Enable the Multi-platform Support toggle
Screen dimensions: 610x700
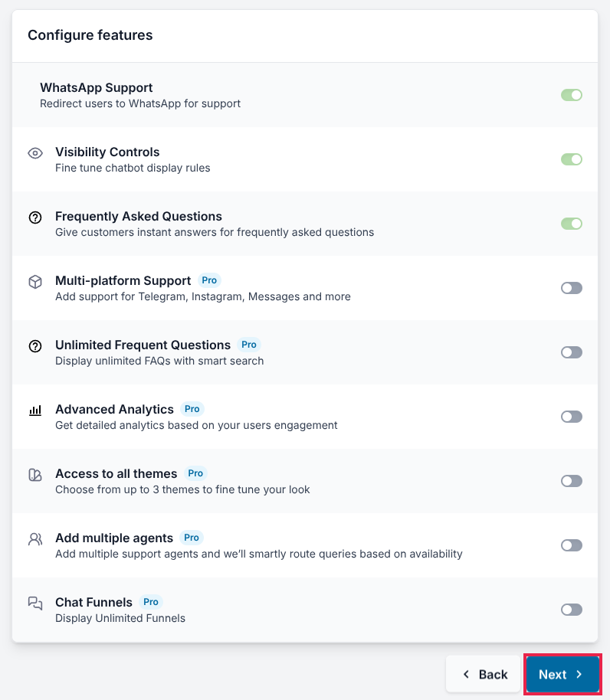coord(572,288)
